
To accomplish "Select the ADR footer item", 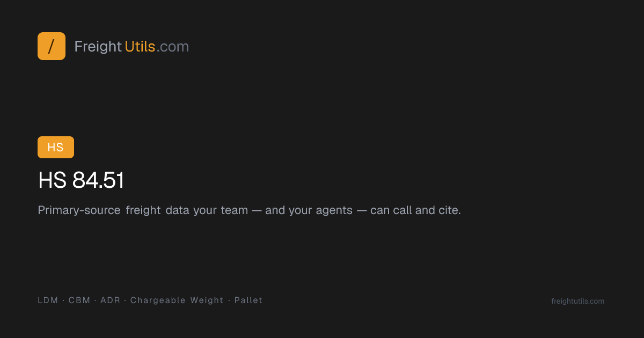I will click(x=111, y=300).
